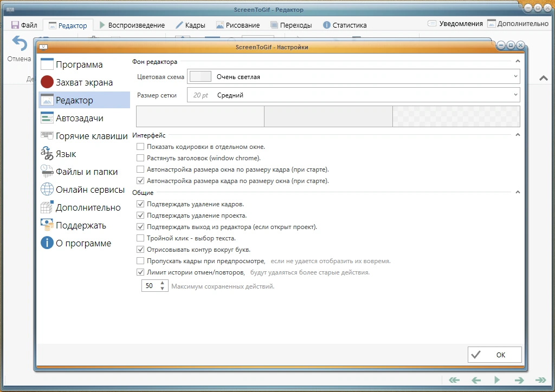Open the Переходы ribbon tab
Screen dimensions: 555x392
(x=291, y=25)
